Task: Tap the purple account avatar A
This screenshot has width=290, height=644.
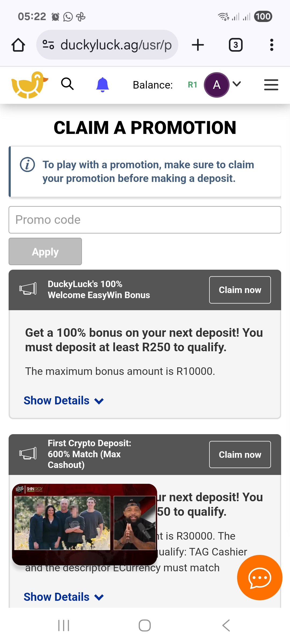Action: 216,85
